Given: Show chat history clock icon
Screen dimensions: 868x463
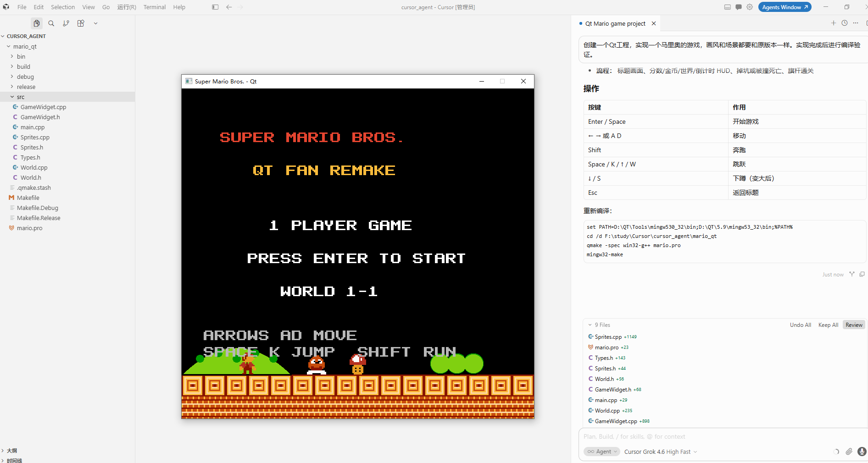Looking at the screenshot, I should (845, 23).
